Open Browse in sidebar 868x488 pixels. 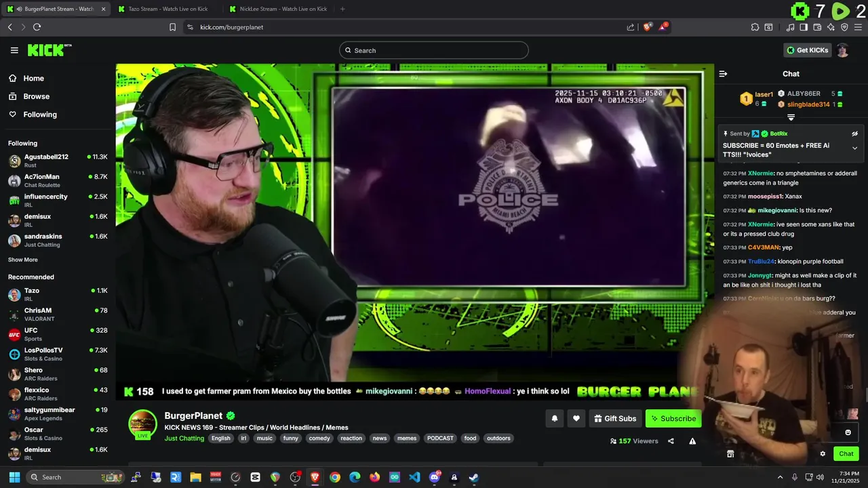(37, 96)
